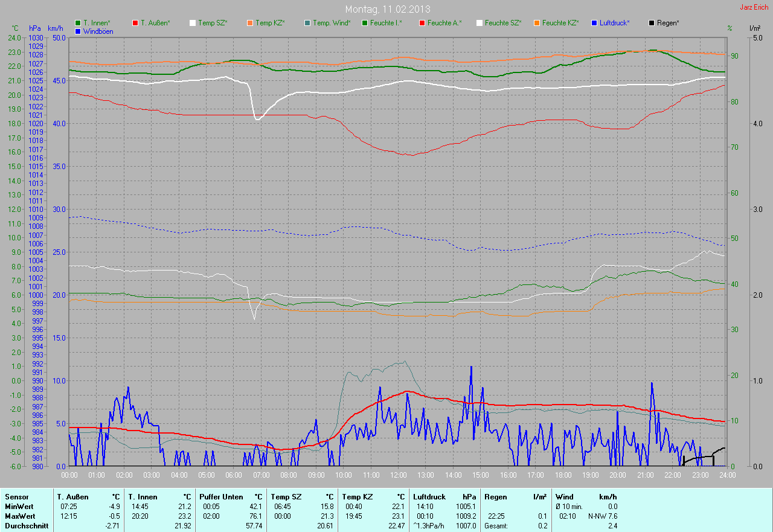Click the blue Windböen legend swatch

[x=78, y=31]
